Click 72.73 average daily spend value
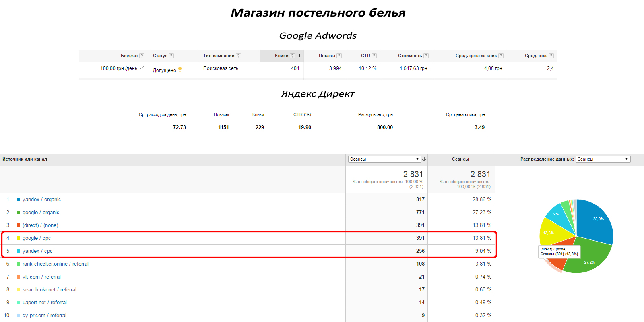Viewport: 644px width, 322px height. tap(180, 127)
